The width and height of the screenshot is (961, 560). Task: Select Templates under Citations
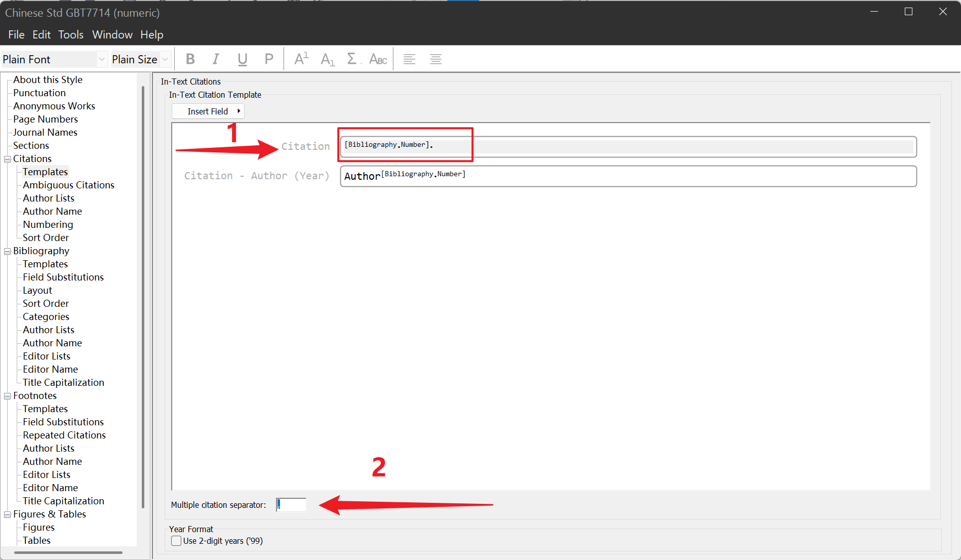(x=45, y=172)
